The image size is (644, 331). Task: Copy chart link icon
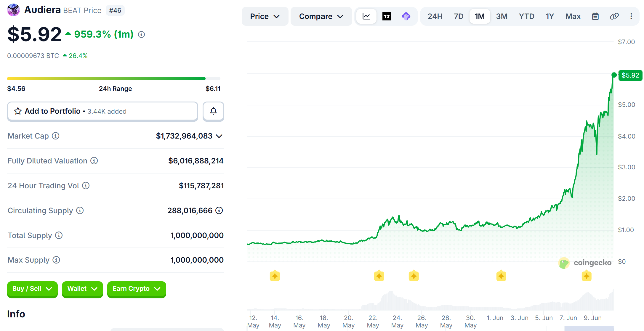pyautogui.click(x=614, y=16)
